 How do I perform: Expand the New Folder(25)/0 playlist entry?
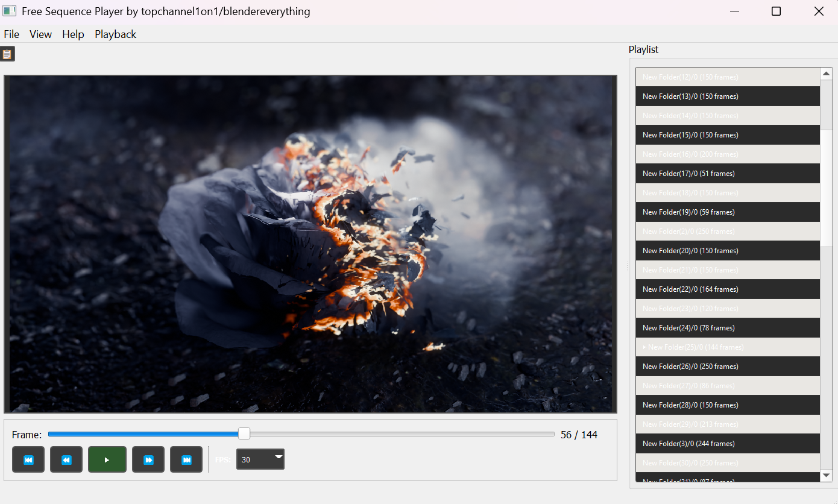coord(644,347)
